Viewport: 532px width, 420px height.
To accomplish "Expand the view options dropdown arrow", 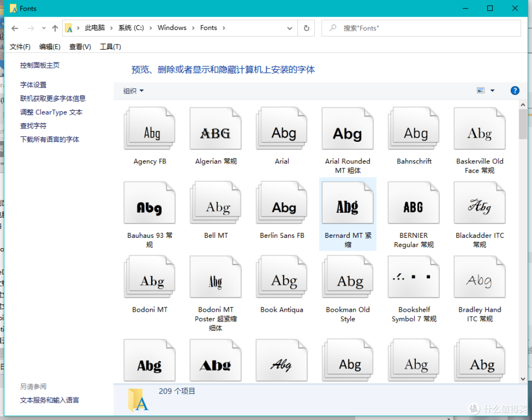I will pyautogui.click(x=492, y=90).
